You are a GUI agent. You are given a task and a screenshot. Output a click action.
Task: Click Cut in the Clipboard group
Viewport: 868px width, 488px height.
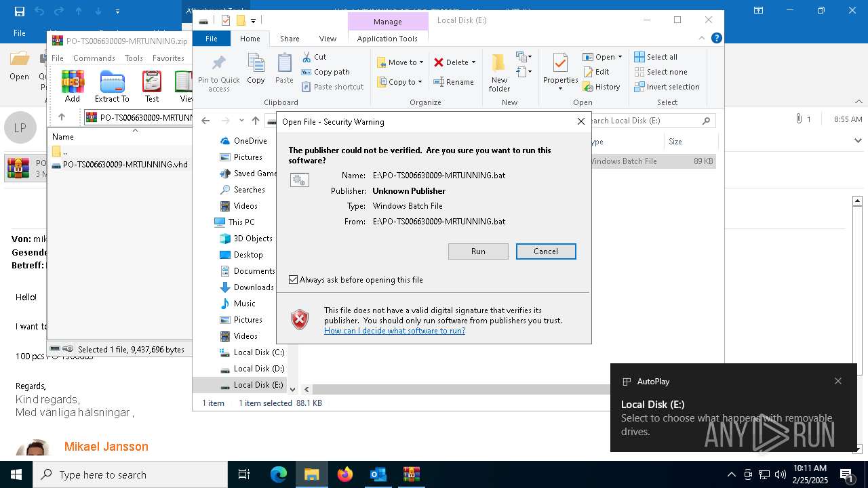coord(314,57)
